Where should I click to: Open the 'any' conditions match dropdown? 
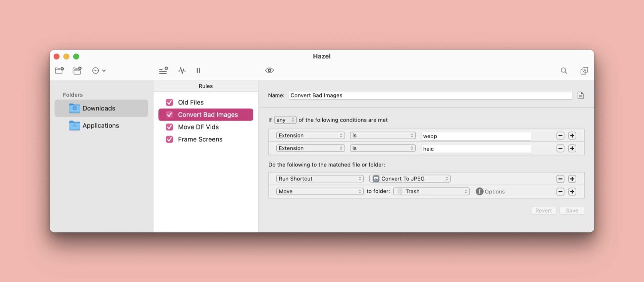click(x=285, y=120)
